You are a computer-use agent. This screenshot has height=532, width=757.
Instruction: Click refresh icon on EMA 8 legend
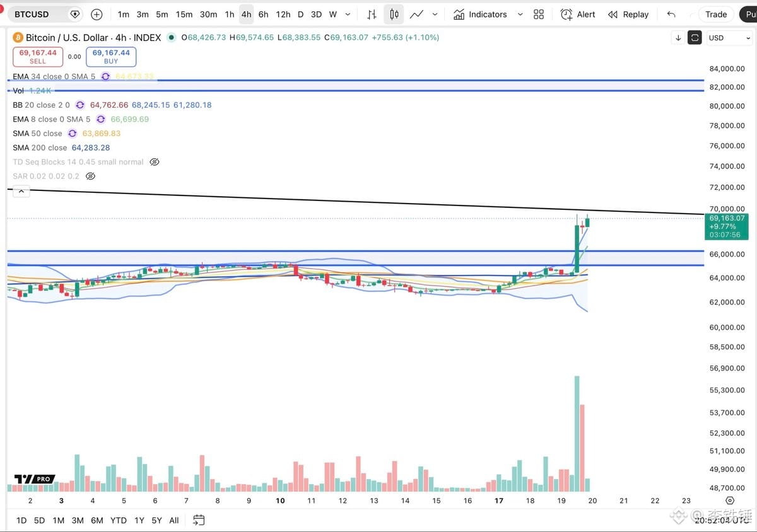point(100,119)
